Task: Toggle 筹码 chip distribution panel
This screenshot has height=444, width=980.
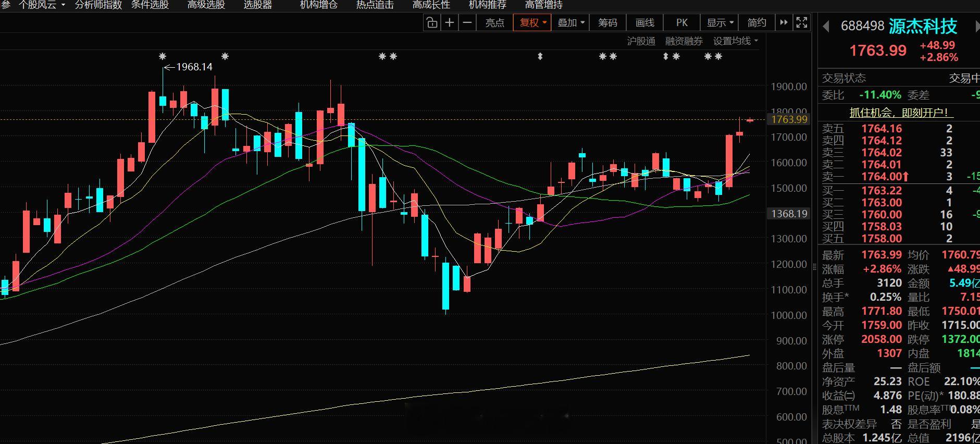Action: click(607, 23)
